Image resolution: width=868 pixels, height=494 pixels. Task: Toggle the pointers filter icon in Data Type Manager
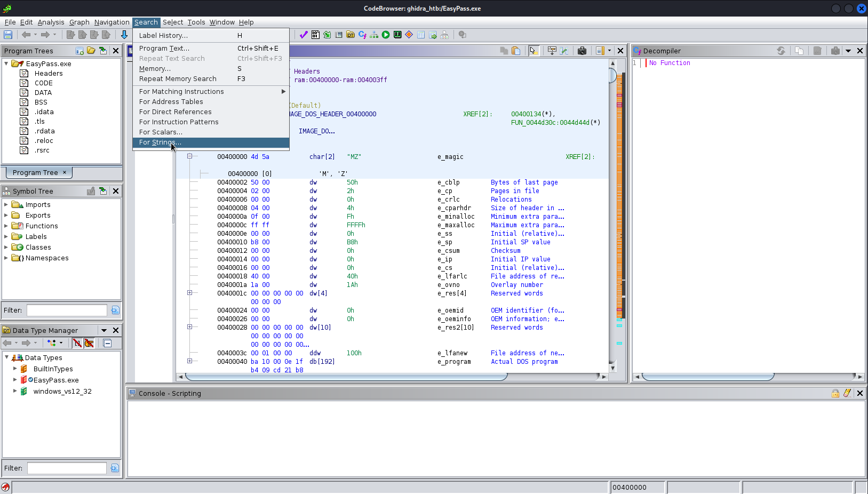(89, 343)
